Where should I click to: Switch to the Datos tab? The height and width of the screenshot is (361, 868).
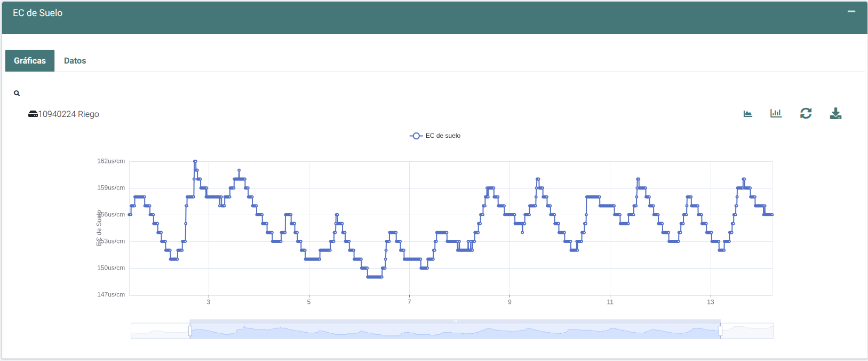[75, 61]
